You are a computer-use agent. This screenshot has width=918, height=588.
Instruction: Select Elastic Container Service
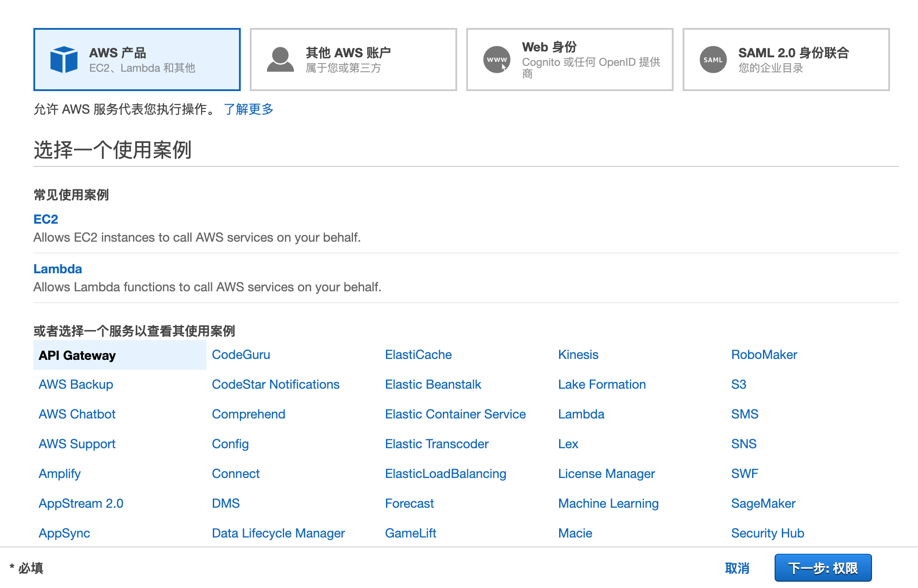[455, 414]
